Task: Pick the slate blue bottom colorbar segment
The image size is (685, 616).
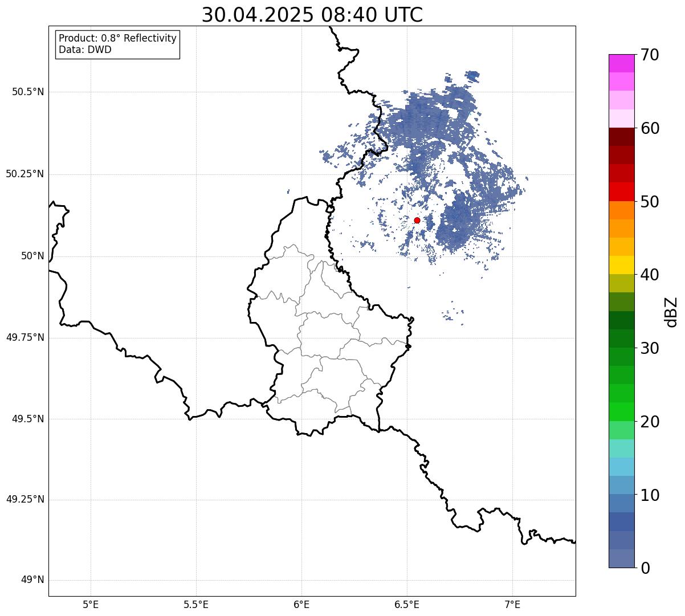Action: [x=622, y=558]
